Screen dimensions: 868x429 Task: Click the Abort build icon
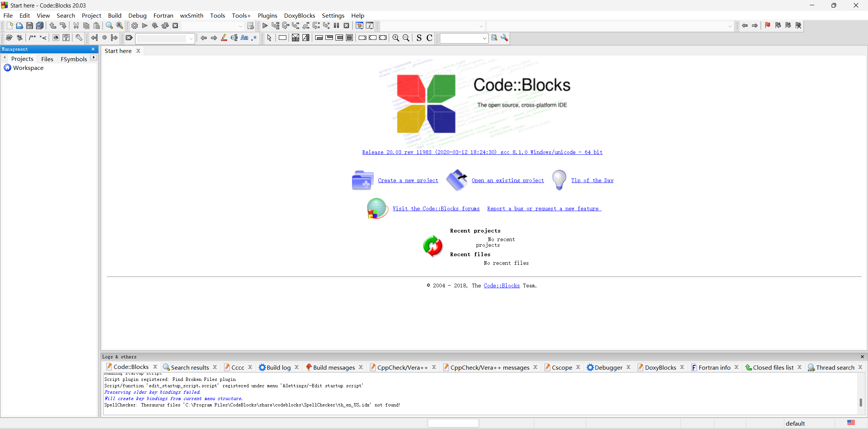click(x=175, y=26)
